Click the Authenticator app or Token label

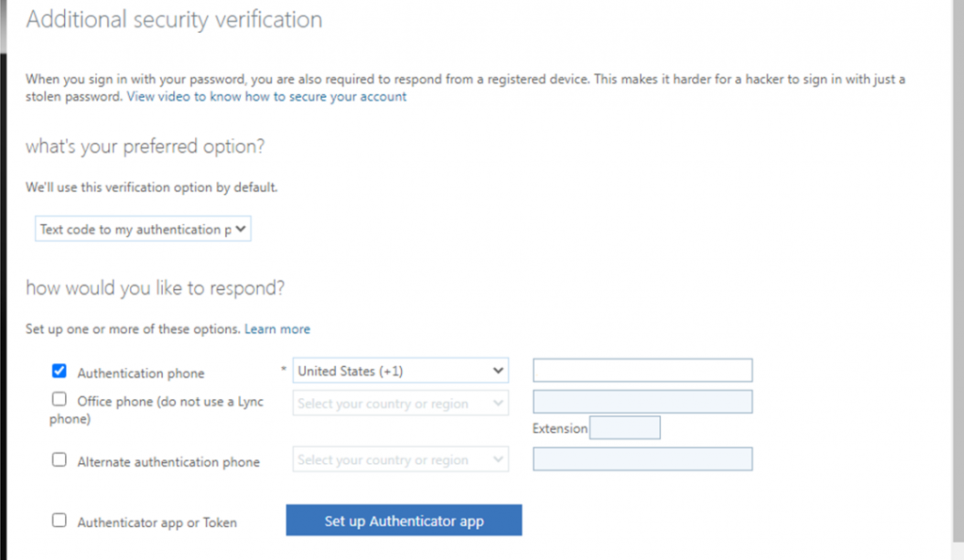pyautogui.click(x=156, y=521)
